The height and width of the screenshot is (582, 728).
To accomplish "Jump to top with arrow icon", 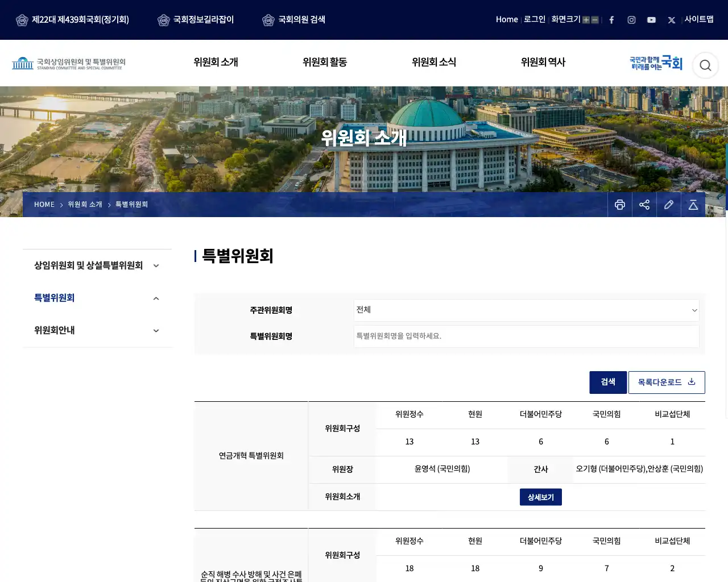I will [x=693, y=205].
